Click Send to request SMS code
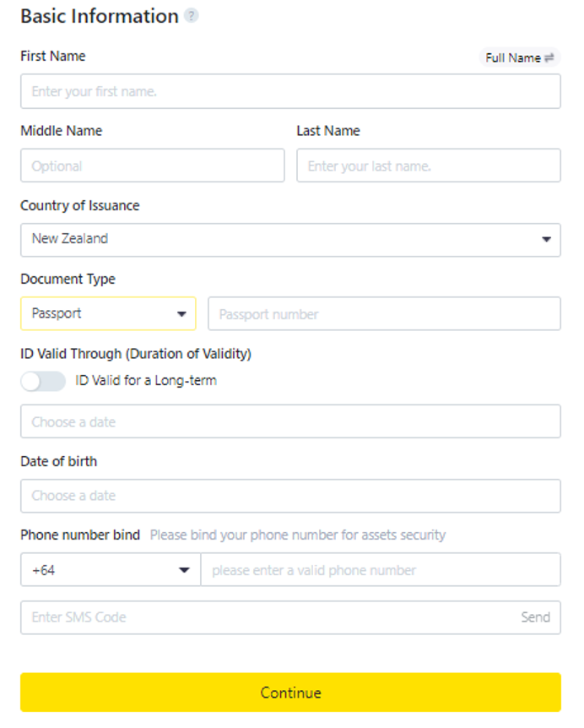The image size is (584, 728). 535,617
